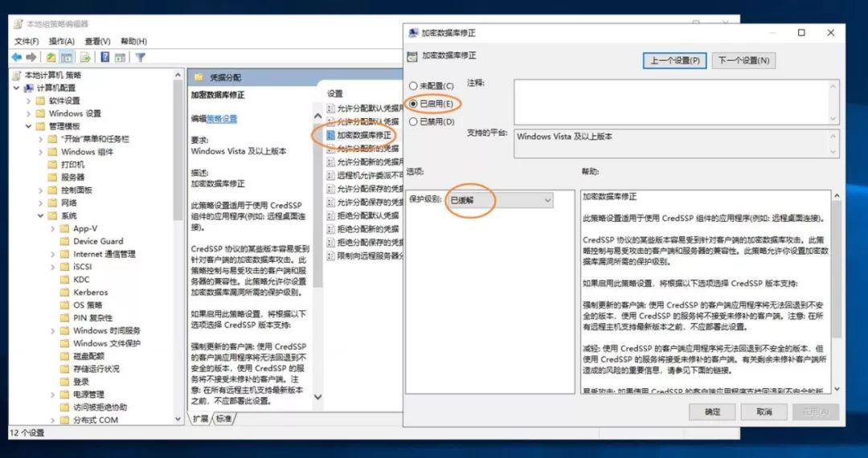Open the 查看(V) menu

97,42
